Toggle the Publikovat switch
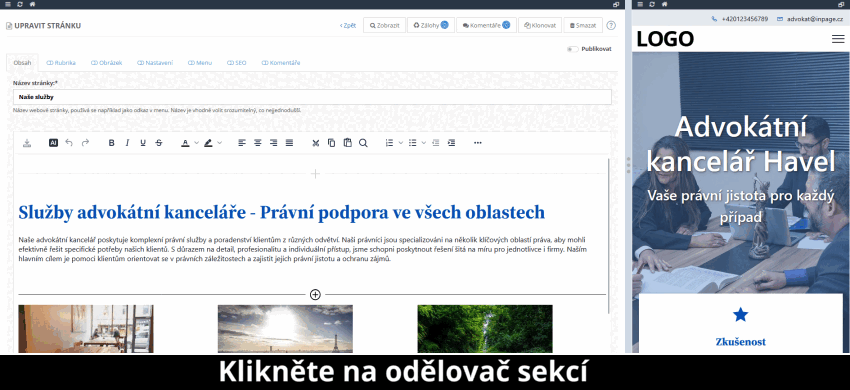850x390 pixels. click(572, 49)
